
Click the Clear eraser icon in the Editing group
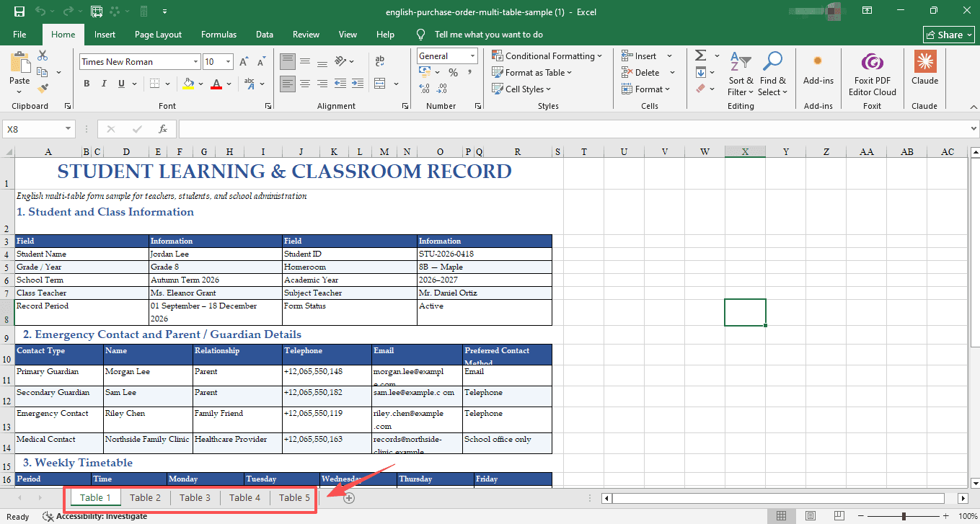tap(700, 89)
